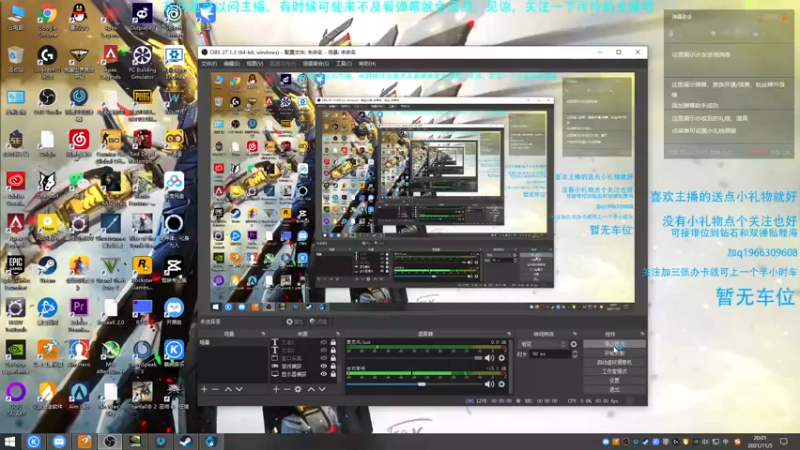Click the 时长 duration value field

click(550, 354)
